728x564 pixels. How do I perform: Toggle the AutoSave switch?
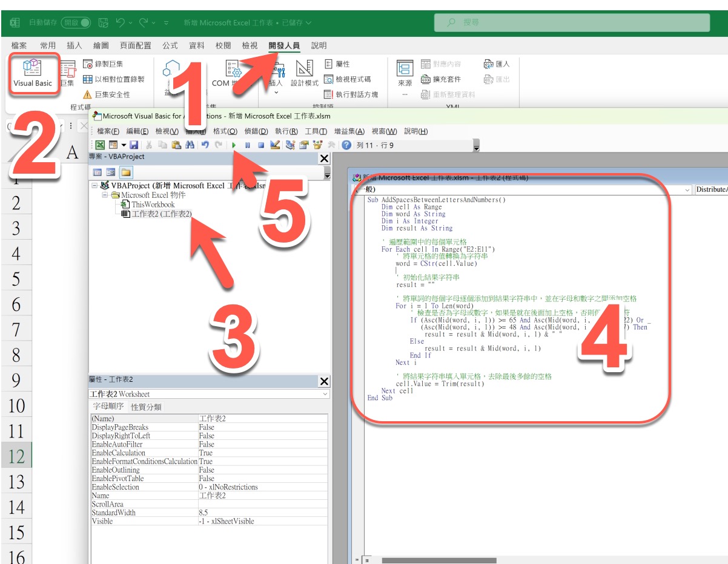point(76,22)
